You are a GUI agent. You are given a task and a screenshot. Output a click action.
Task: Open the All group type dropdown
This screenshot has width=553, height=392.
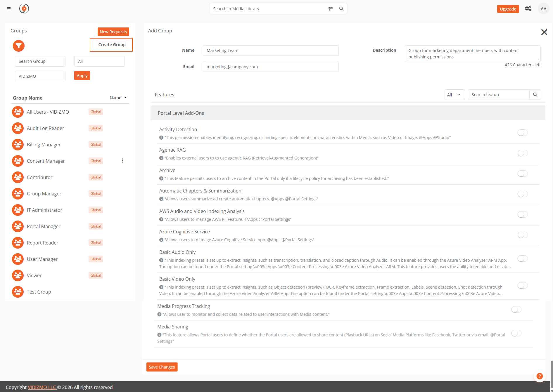point(99,61)
